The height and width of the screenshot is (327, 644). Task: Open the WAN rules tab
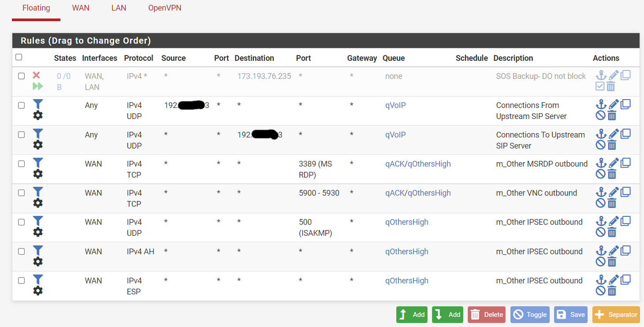tap(81, 8)
